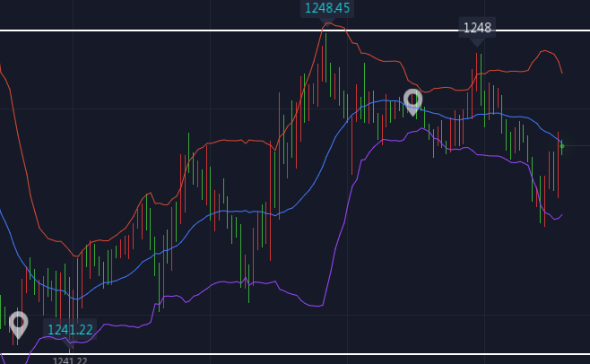Select the upper white horizontal resistance line

click(x=179, y=30)
